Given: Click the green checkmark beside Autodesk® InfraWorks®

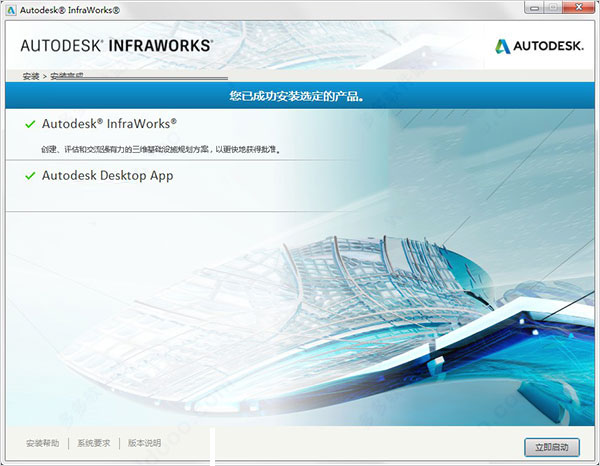Looking at the screenshot, I should pos(30,124).
